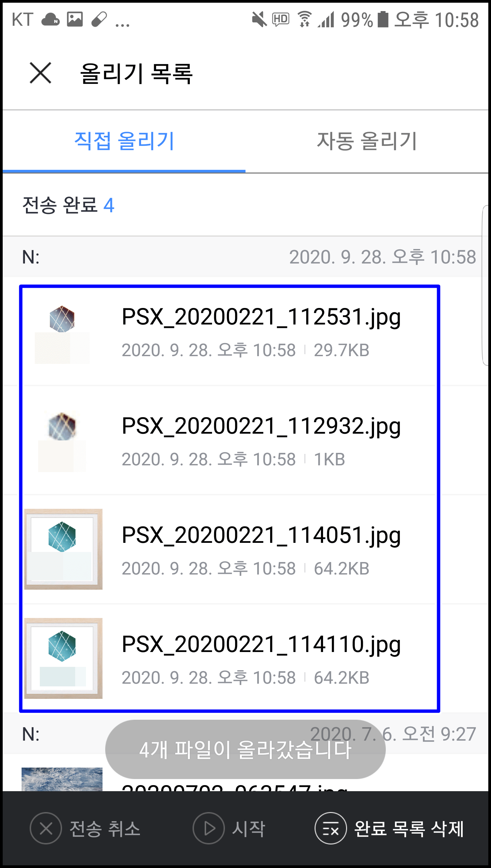Screen dimensions: 491x868
Task: Select file name PSX_20200221_114110.jpg
Action: click(x=261, y=645)
